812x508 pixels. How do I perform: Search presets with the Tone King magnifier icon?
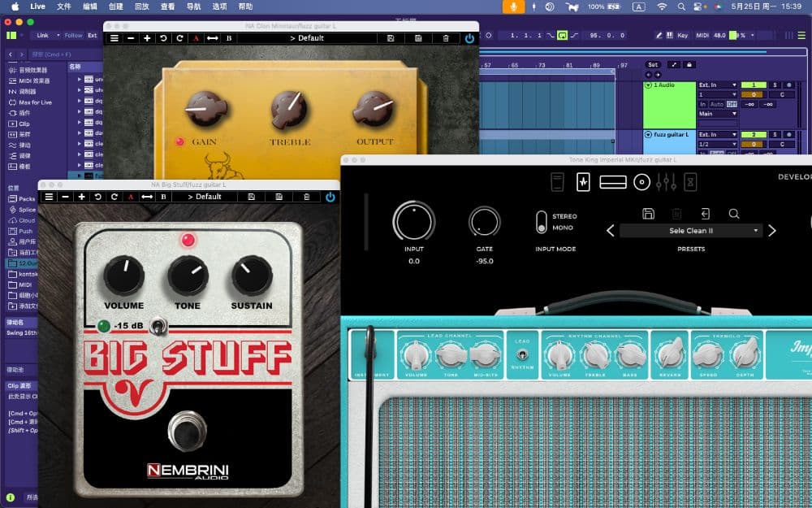click(734, 214)
